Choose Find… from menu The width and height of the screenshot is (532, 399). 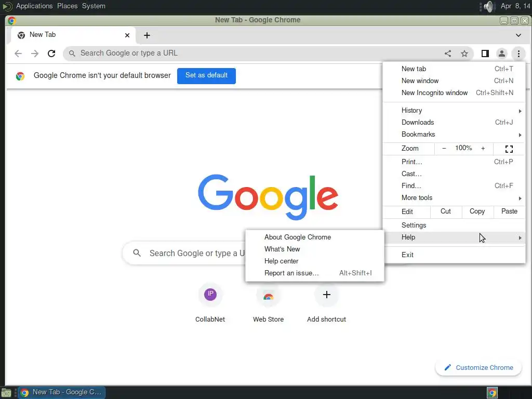point(454,186)
